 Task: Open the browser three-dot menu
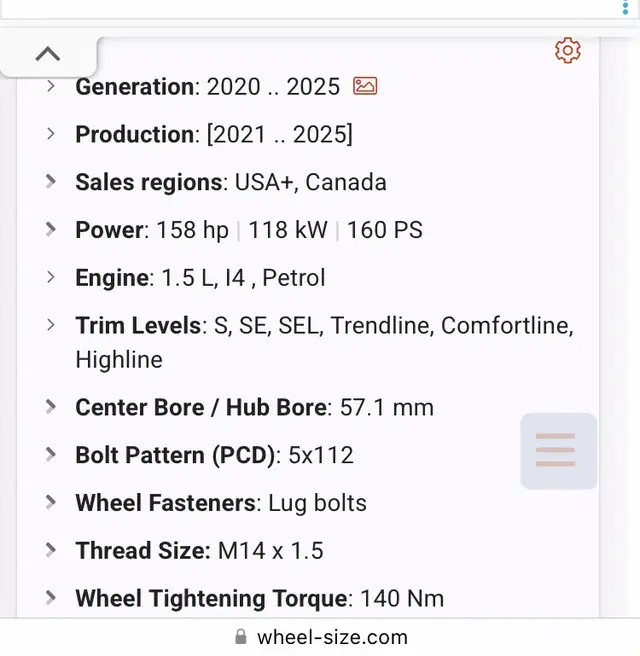click(x=627, y=6)
